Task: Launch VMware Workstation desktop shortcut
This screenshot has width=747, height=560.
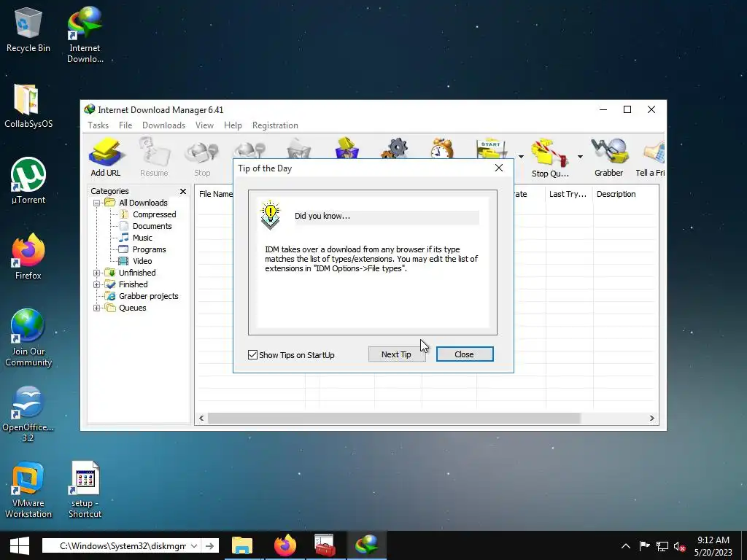Action: coord(28,490)
